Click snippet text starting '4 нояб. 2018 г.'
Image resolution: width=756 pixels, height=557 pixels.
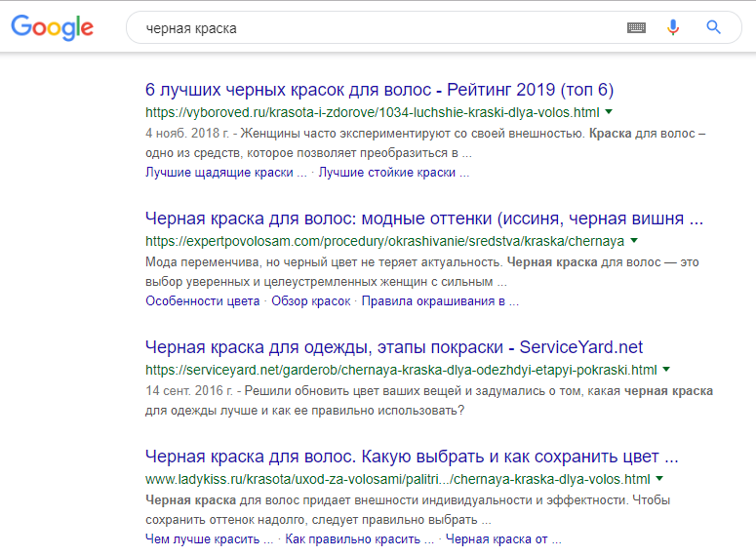coord(425,143)
